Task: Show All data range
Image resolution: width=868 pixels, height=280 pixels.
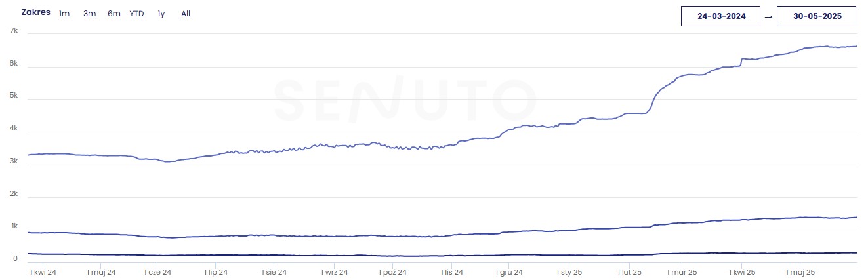Action: point(186,14)
